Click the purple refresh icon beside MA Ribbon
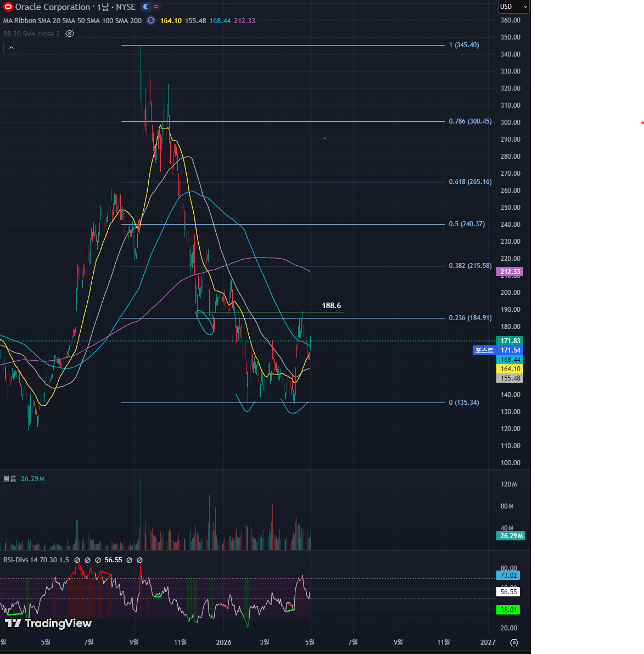This screenshot has width=644, height=654. tap(151, 20)
